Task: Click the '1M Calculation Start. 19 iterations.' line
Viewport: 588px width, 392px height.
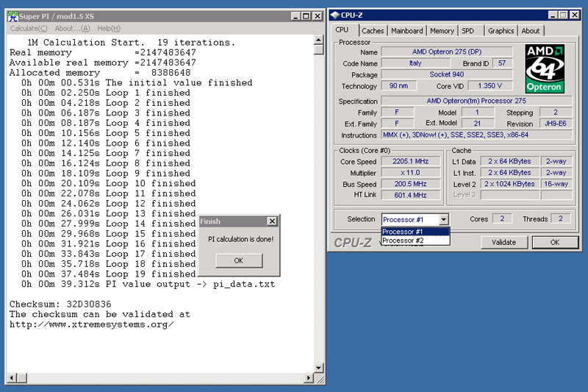Action: pyautogui.click(x=131, y=43)
